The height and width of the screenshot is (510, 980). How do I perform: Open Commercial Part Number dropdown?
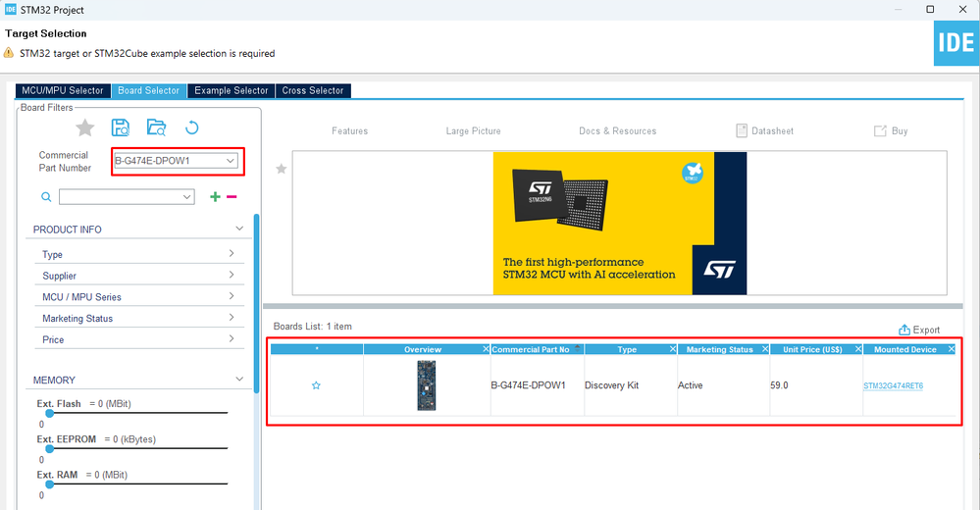pos(230,161)
